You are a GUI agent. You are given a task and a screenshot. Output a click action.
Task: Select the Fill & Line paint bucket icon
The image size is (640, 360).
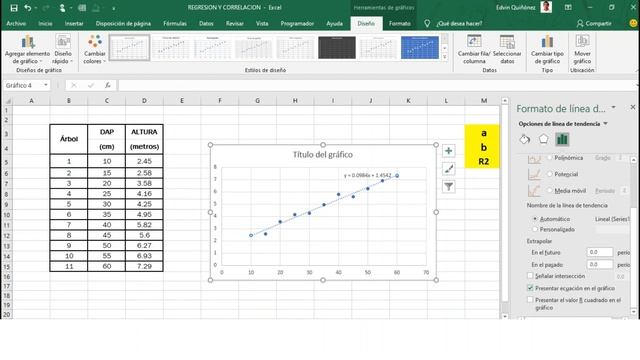pyautogui.click(x=525, y=140)
